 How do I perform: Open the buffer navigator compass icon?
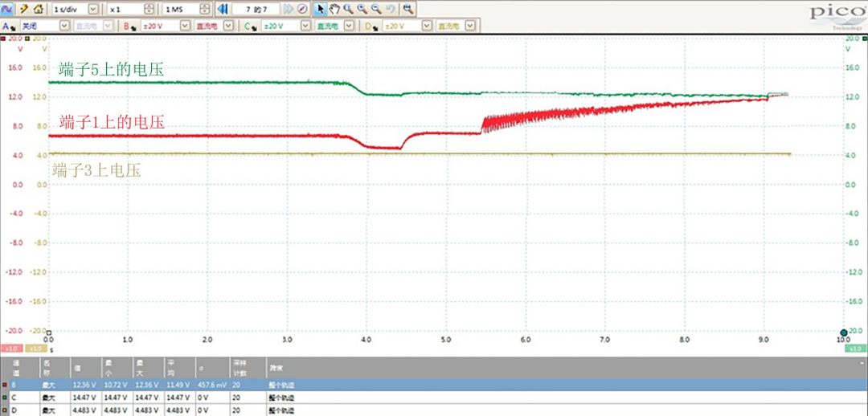pos(302,10)
